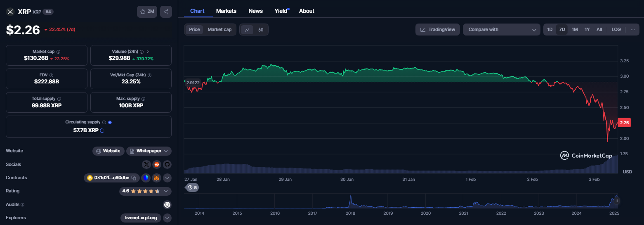Click the $222.88B FDV value
This screenshot has width=644, height=225.
pyautogui.click(x=47, y=82)
